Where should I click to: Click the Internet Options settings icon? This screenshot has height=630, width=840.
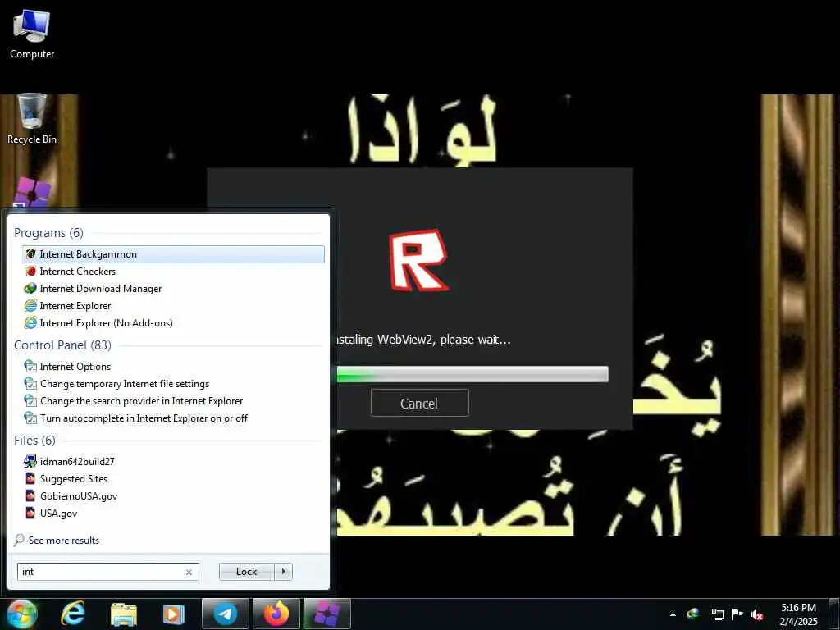pyautogui.click(x=30, y=367)
